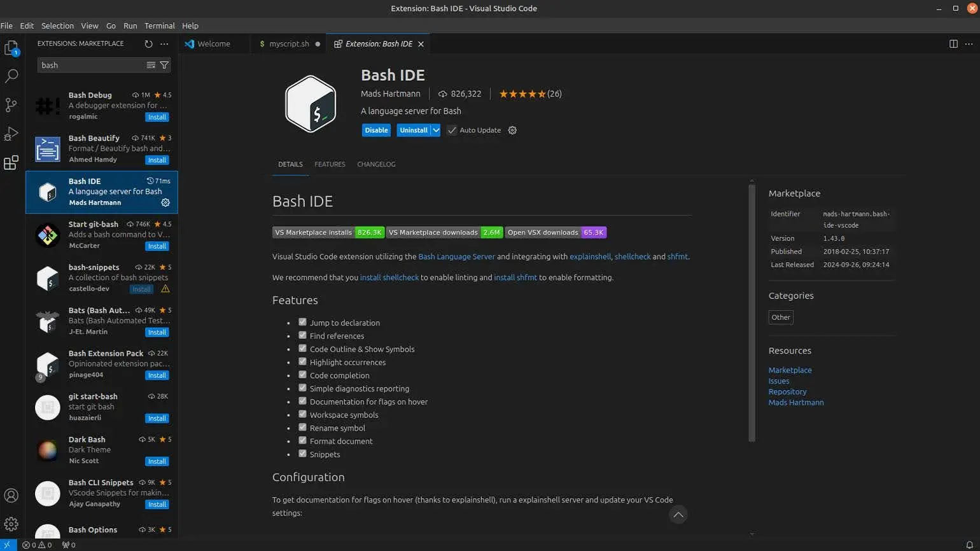980x551 pixels.
Task: Open the shellcheck link in description
Action: (632, 256)
